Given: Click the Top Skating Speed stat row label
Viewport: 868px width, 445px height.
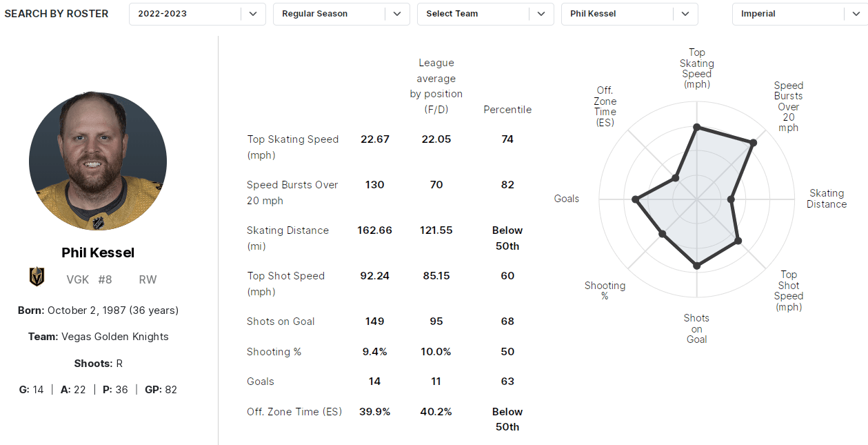Looking at the screenshot, I should (293, 147).
